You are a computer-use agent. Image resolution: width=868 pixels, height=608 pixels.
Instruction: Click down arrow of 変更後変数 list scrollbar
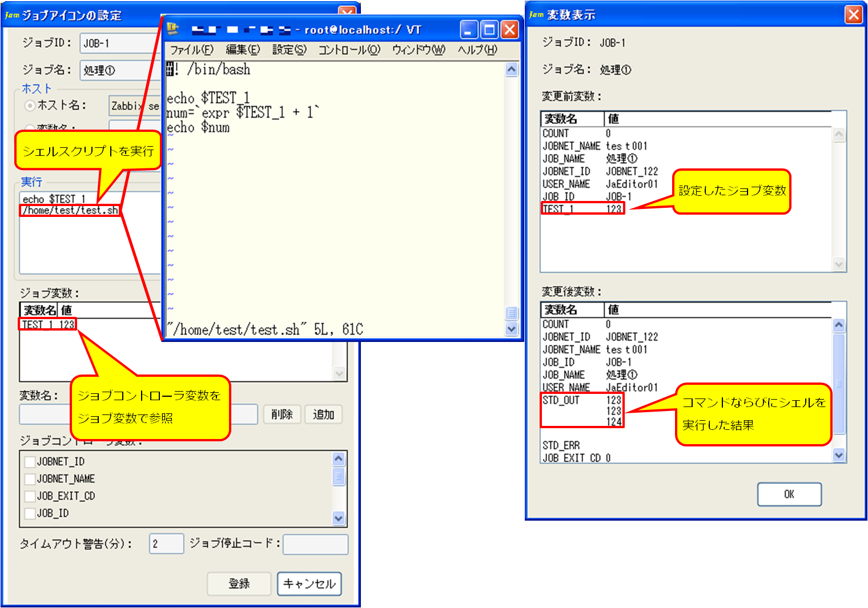(x=839, y=456)
